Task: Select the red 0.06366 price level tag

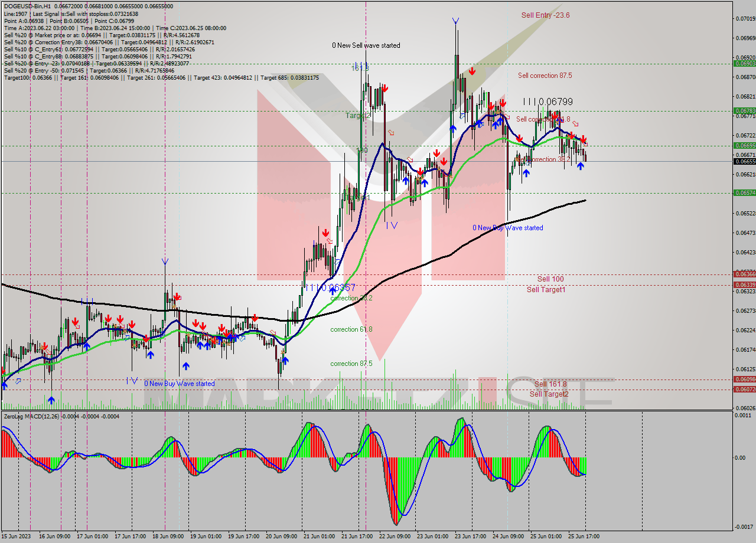Action: (745, 274)
